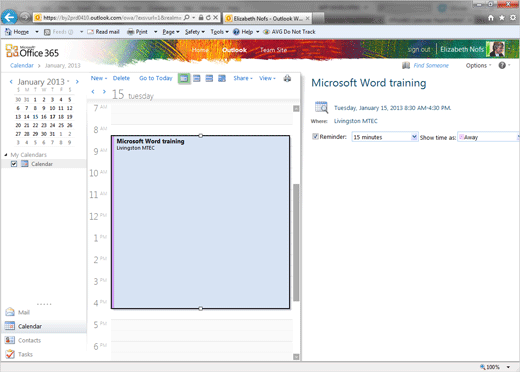Click the Elizabeth Nofs name link

[x=462, y=49]
